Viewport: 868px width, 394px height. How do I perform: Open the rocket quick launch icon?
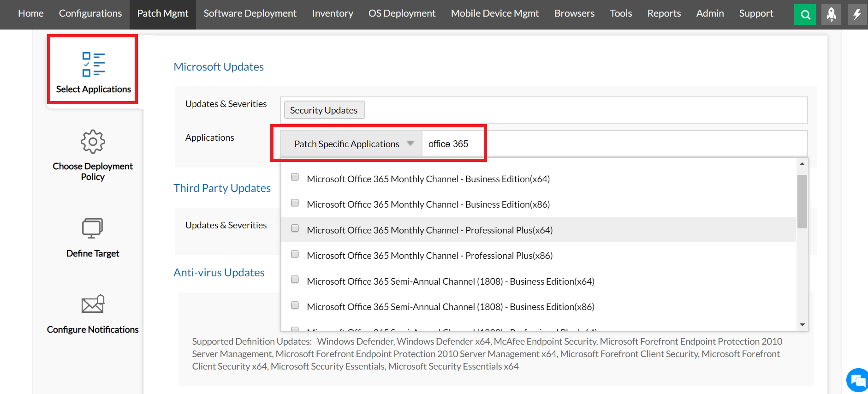(x=831, y=14)
